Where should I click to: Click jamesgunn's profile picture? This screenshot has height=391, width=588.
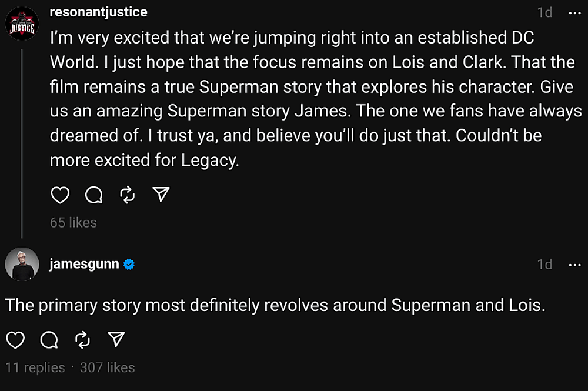coord(22,264)
